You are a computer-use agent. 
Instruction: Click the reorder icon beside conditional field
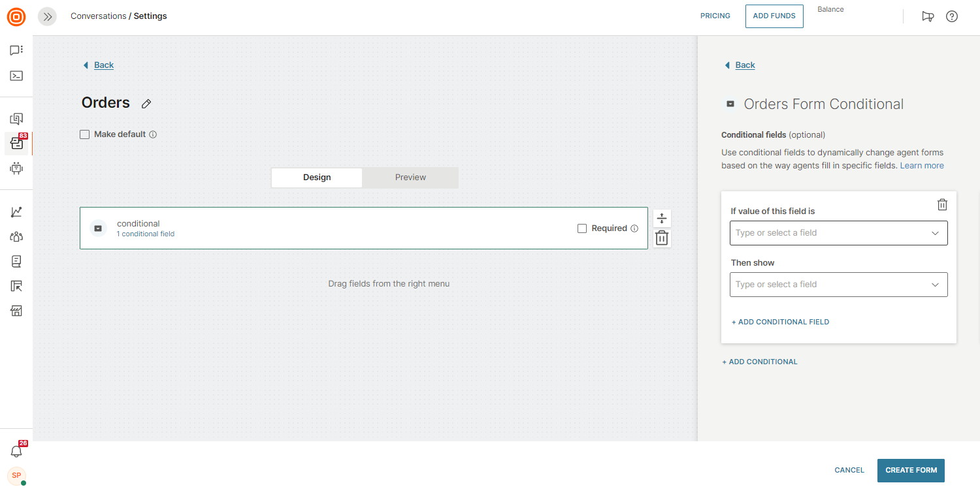click(662, 219)
